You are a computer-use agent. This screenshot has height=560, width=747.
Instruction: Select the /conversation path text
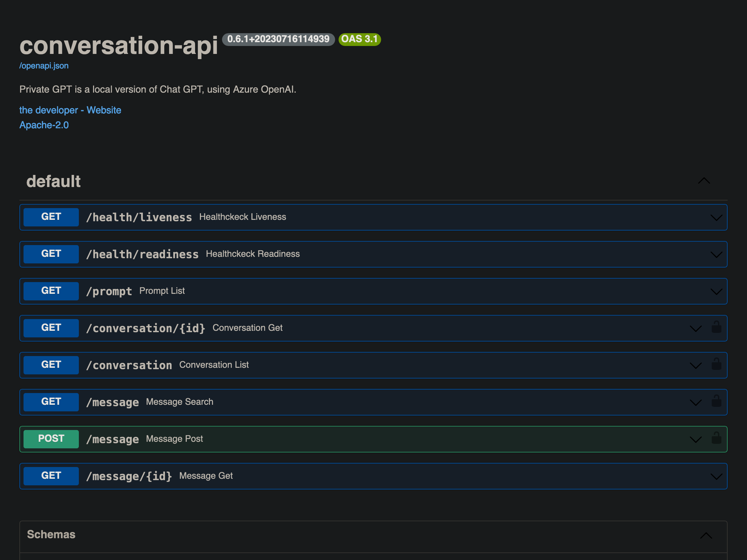point(129,365)
